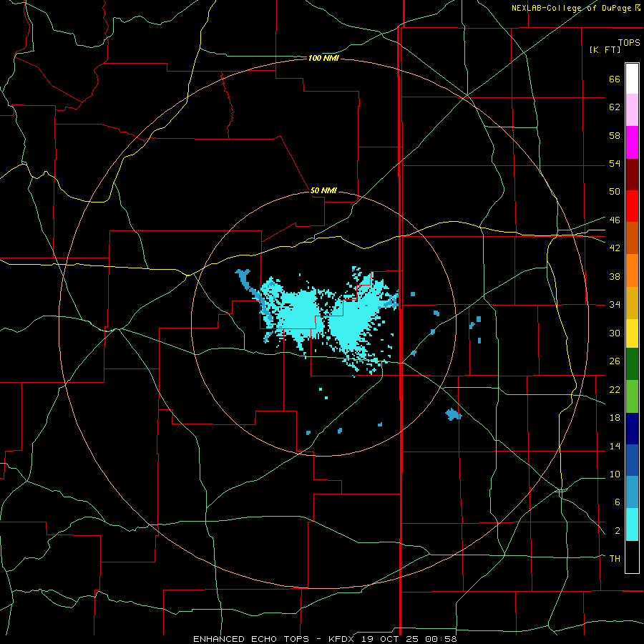Click the "22" legend value
This screenshot has height=644, width=644.
[x=615, y=389]
